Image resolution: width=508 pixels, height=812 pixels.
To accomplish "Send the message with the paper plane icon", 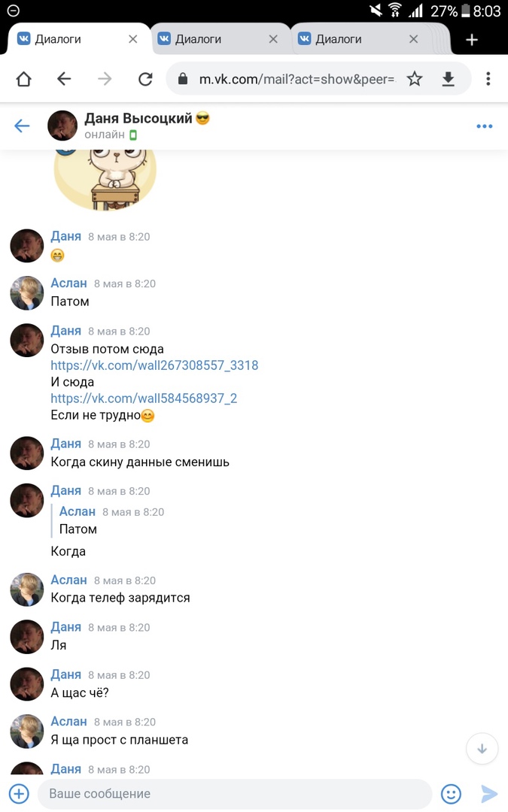I will coord(489,794).
